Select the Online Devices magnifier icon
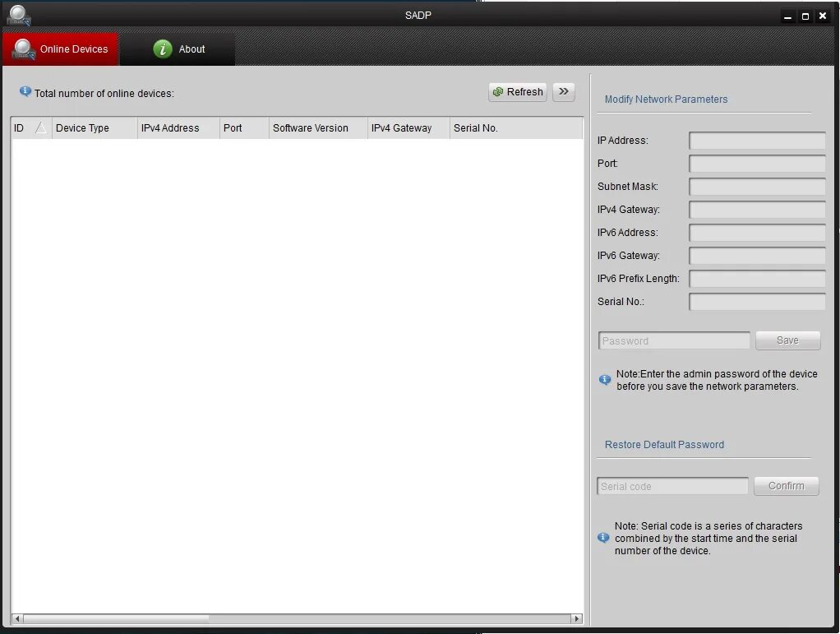This screenshot has height=634, width=840. 25,49
